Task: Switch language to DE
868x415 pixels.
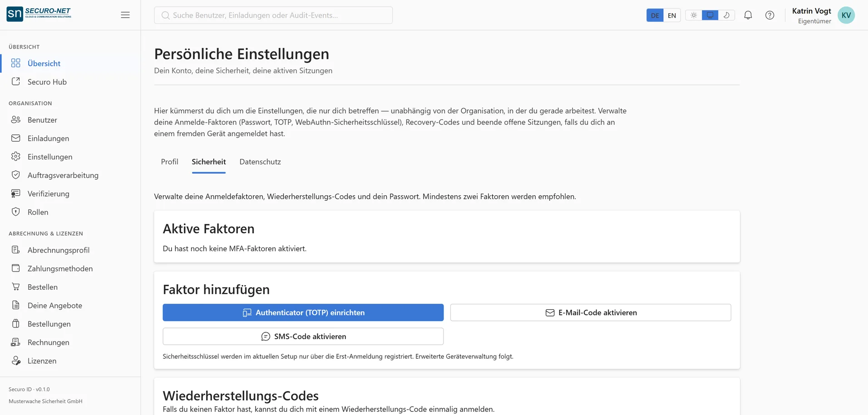Action: coord(655,15)
